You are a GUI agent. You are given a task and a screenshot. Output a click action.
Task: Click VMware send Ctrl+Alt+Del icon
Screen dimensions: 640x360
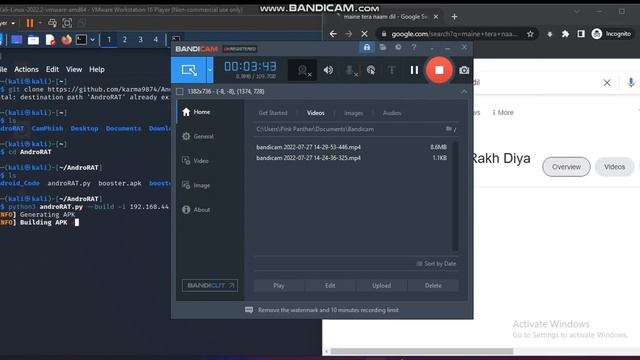pos(52,23)
